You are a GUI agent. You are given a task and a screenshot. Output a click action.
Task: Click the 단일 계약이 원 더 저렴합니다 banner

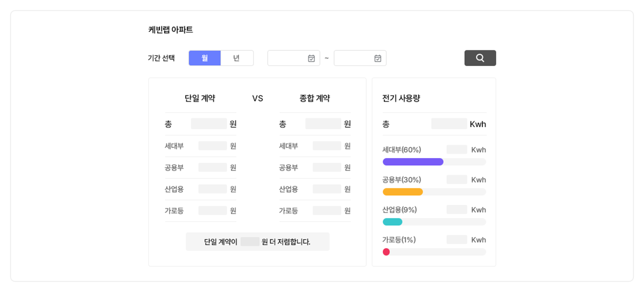(258, 242)
